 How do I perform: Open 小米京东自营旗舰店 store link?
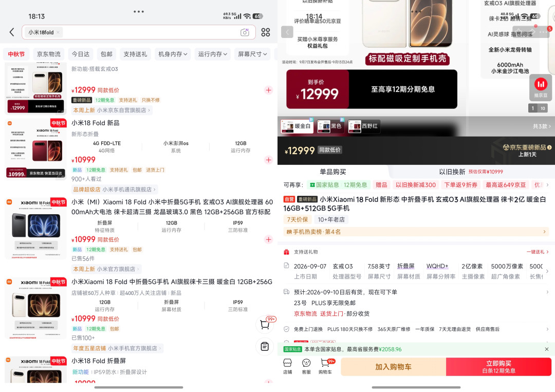[x=112, y=110]
